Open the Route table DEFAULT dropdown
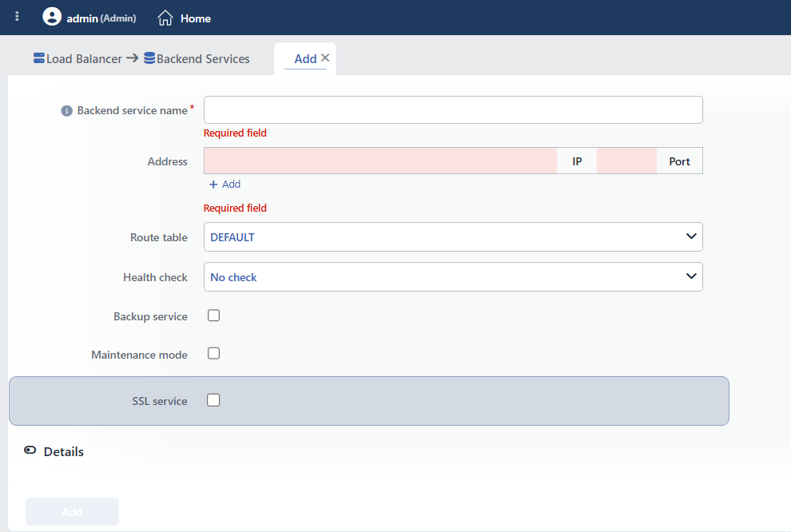This screenshot has width=791, height=532. 453,237
